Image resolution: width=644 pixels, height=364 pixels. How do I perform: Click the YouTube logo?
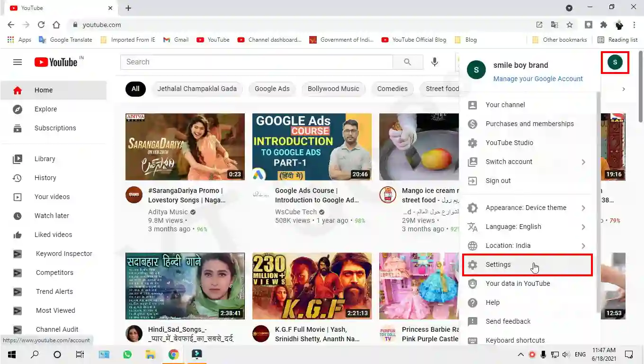56,62
